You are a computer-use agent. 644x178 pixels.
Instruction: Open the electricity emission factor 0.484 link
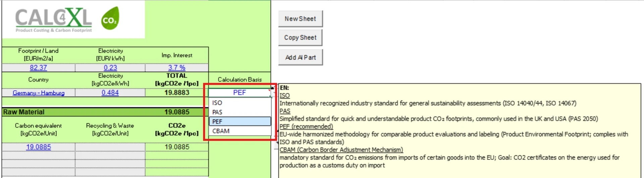tap(110, 93)
